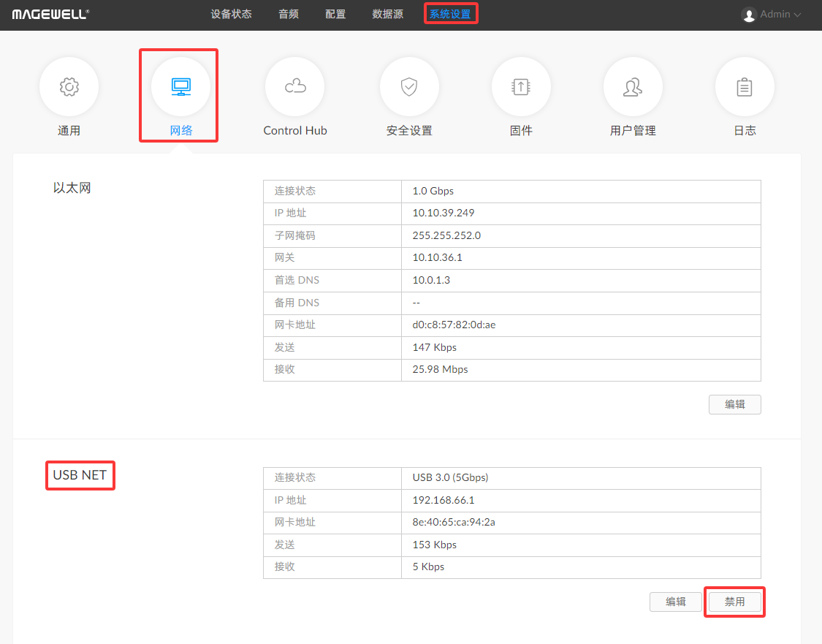Screen dimensions: 822x644
Task: Click 编辑 button in USB NET section
Action: [x=675, y=602]
